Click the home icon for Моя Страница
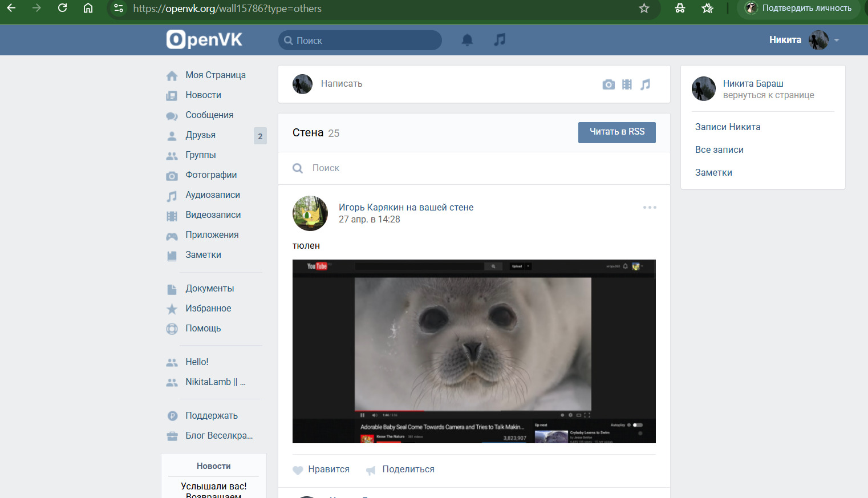Viewport: 868px width, 498px height. pos(172,76)
